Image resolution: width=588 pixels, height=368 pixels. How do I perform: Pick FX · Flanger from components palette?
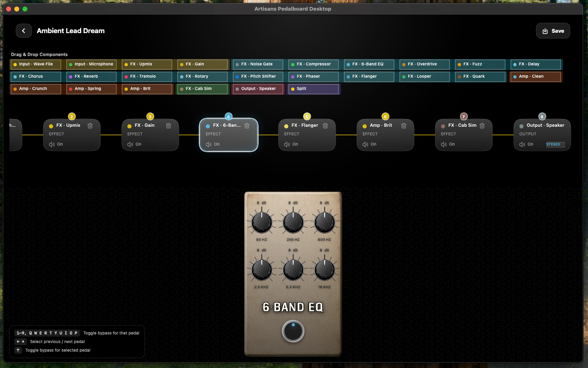pyautogui.click(x=369, y=76)
